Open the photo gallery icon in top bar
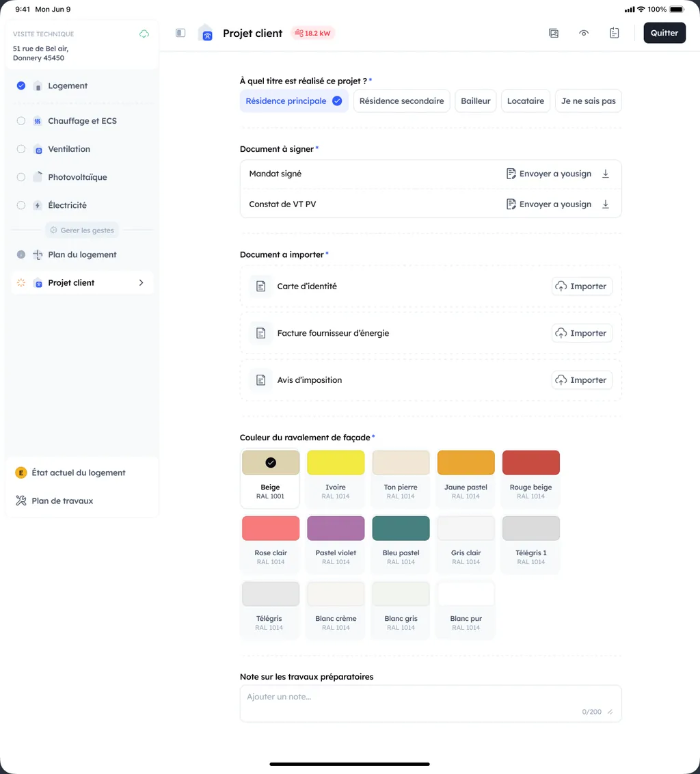700x774 pixels. [x=554, y=33]
